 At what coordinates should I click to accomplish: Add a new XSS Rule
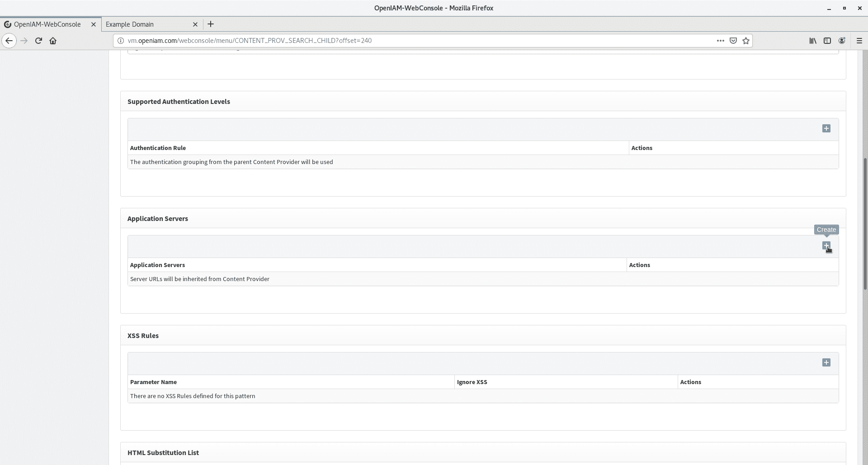[826, 363]
